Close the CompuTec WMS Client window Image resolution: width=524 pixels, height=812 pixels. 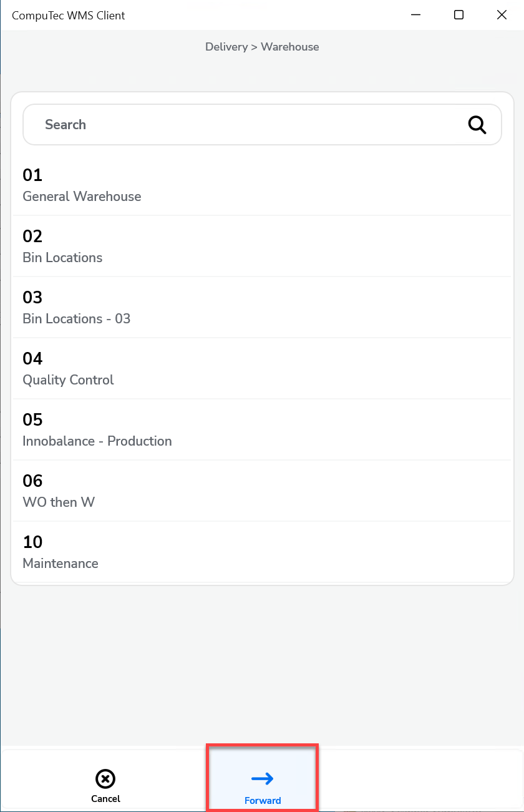coord(502,15)
